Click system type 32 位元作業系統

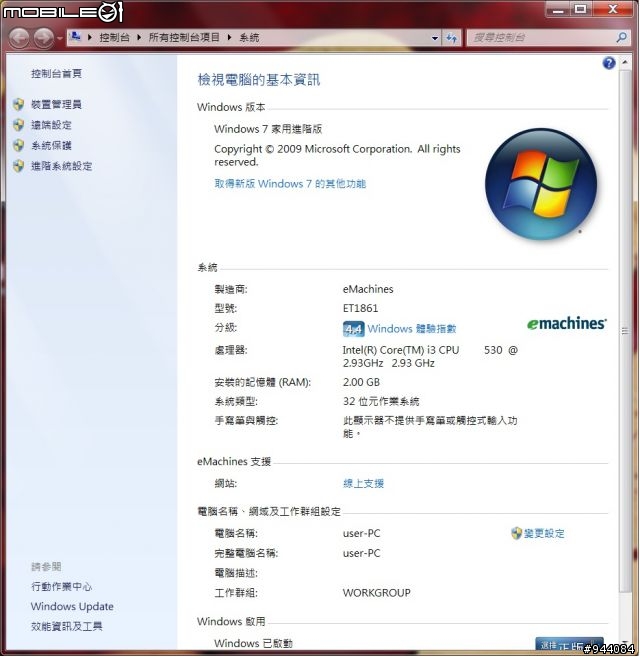(381, 401)
